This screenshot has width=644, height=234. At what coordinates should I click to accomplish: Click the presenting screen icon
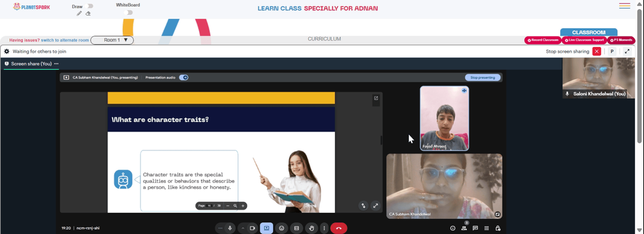click(x=66, y=77)
